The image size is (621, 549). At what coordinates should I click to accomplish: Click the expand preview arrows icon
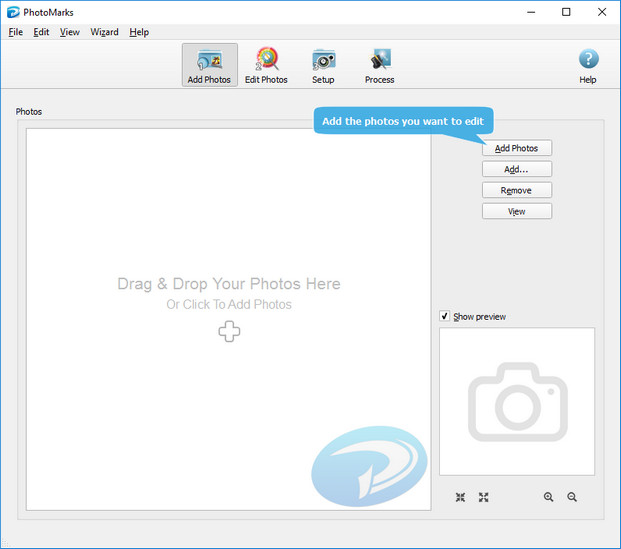click(483, 497)
